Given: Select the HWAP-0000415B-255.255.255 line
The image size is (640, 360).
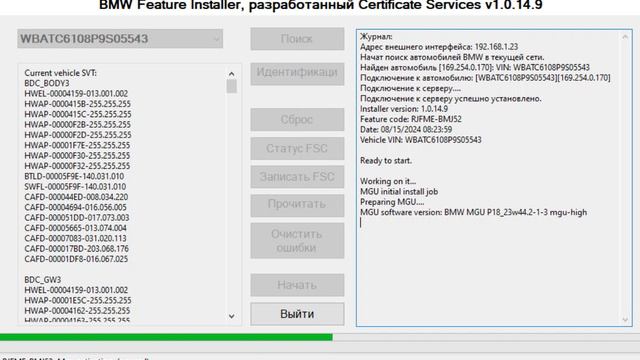Looking at the screenshot, I should 78,104.
